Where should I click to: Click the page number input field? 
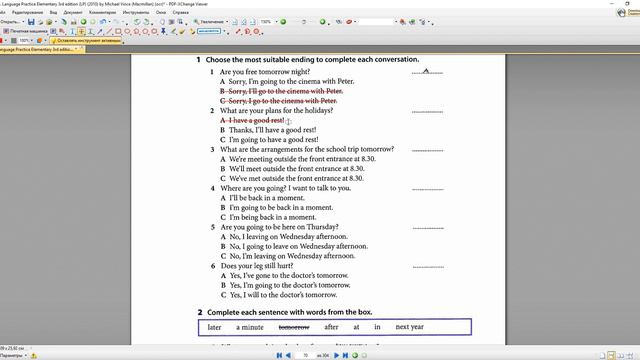[x=305, y=356]
